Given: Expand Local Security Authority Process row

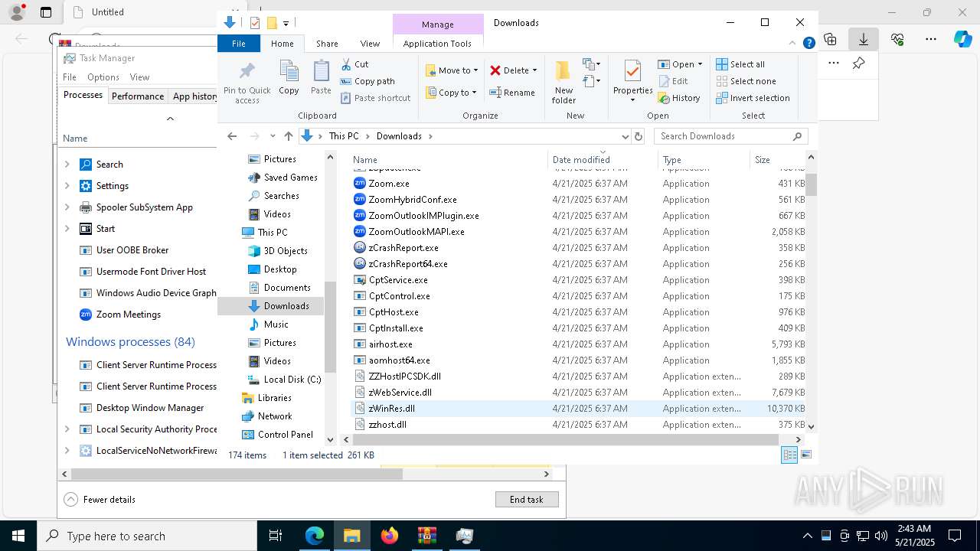Looking at the screenshot, I should click(67, 429).
